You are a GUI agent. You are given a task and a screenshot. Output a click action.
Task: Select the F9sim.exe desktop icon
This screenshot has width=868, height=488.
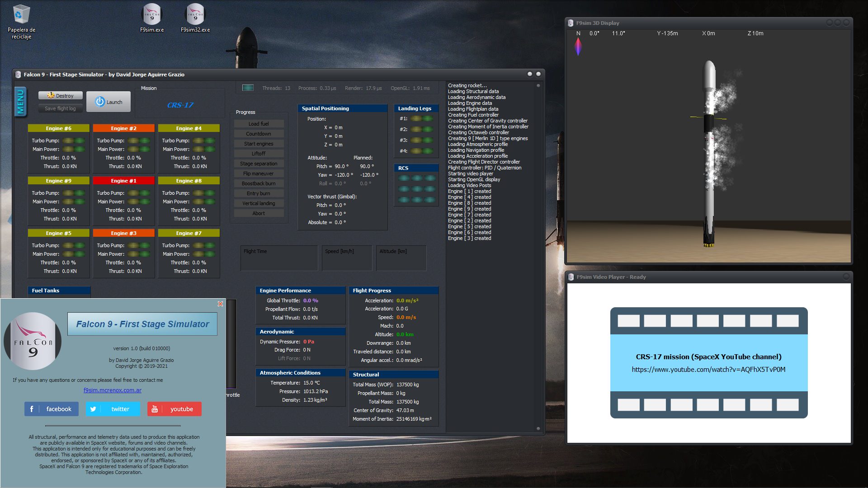(152, 18)
